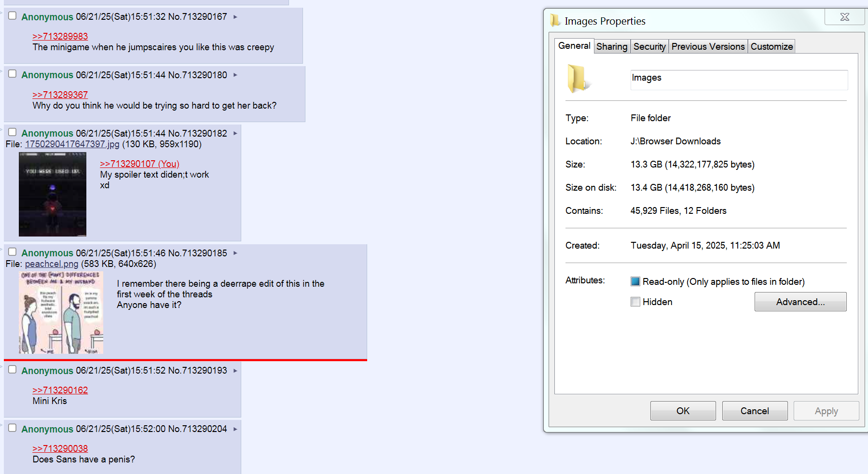
Task: Click text 'Mini Kris' in post
Action: (50, 401)
